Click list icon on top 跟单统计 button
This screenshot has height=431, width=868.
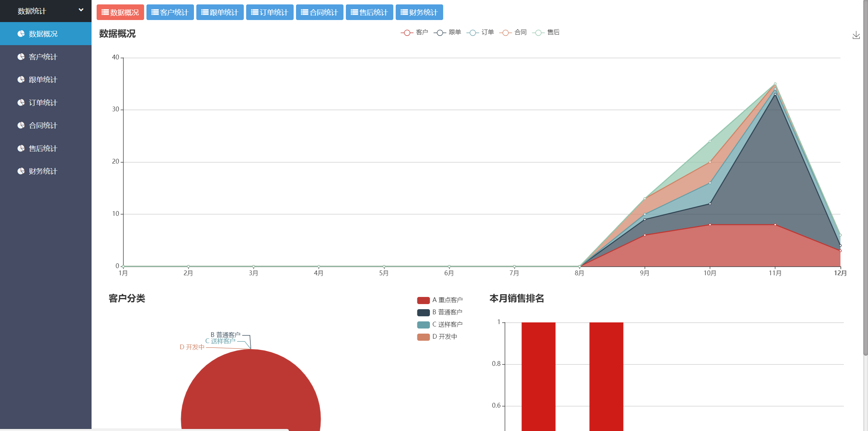[x=205, y=13]
